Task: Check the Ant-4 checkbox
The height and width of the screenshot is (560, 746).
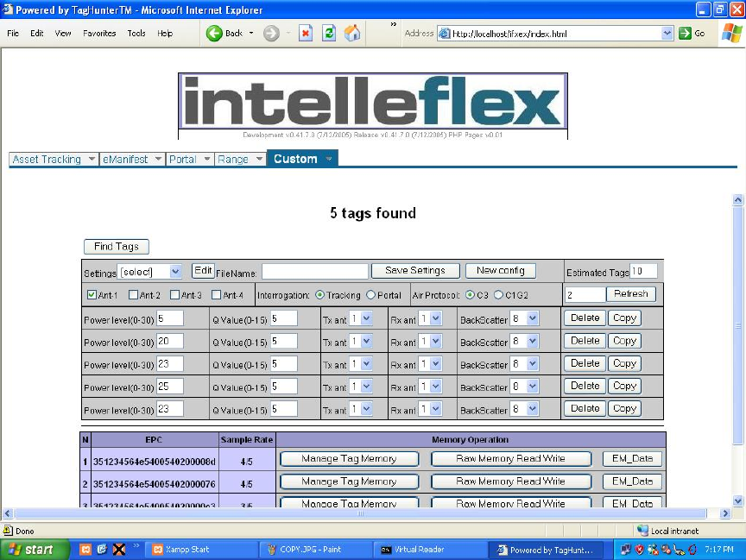Action: [216, 295]
